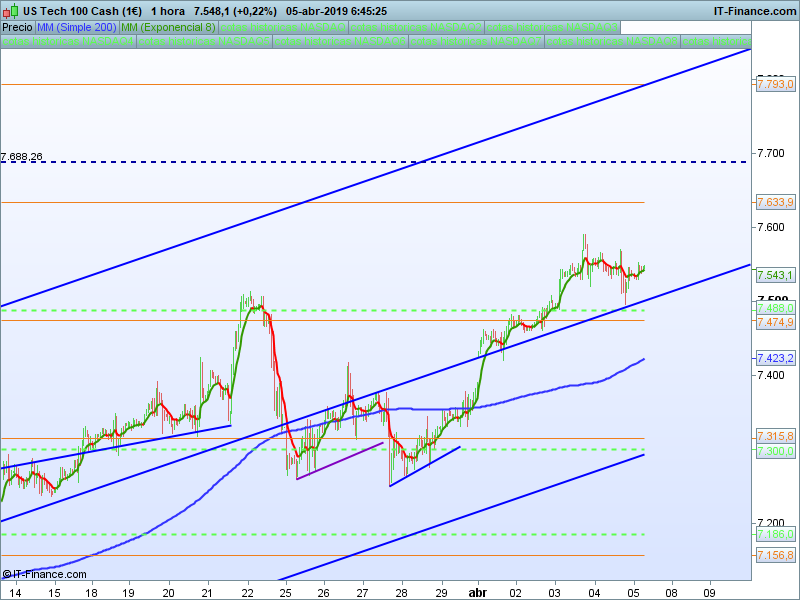This screenshot has height=600, width=800.
Task: Click the 7.400 axis value
Action: (770, 376)
